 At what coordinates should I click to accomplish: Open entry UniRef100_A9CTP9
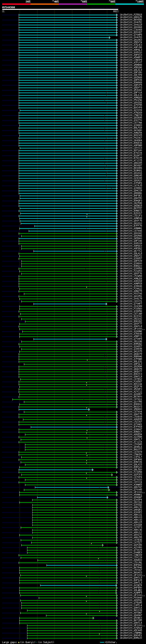131,75
